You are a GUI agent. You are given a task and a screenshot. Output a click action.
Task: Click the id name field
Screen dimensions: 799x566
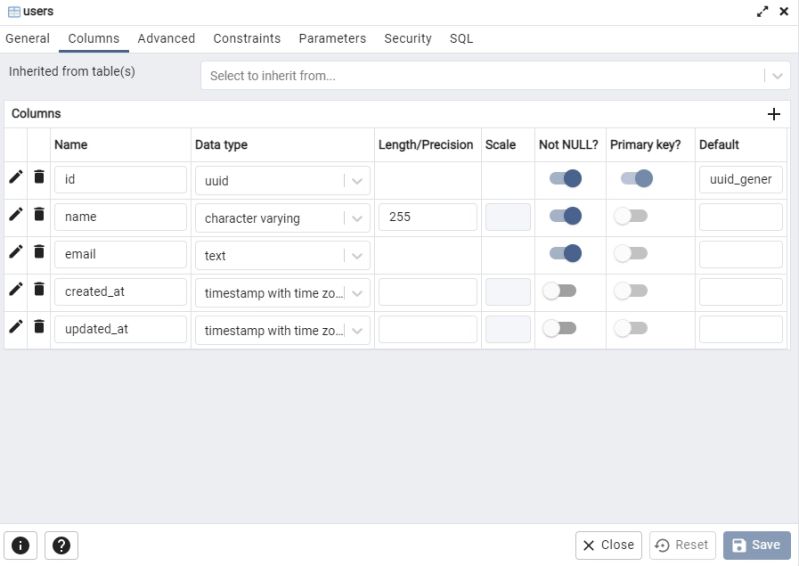tap(120, 179)
